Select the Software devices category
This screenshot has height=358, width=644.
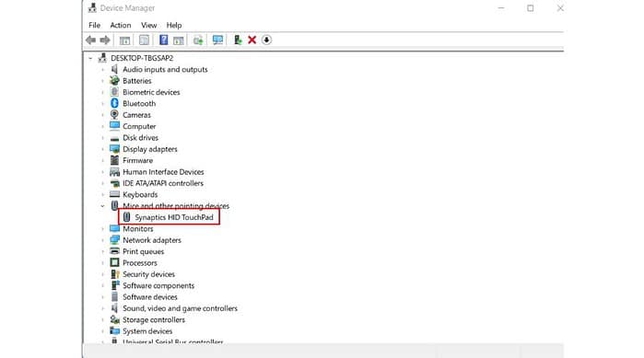150,297
